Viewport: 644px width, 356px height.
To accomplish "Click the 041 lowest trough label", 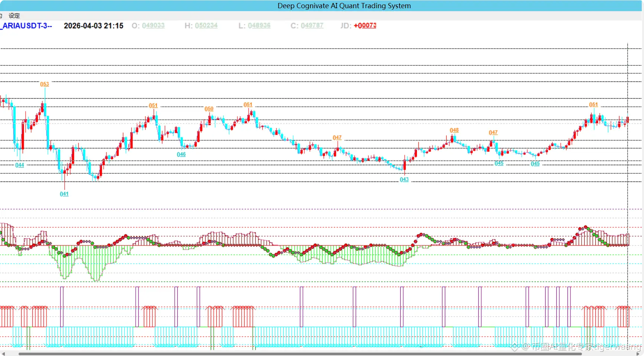I will click(64, 194).
